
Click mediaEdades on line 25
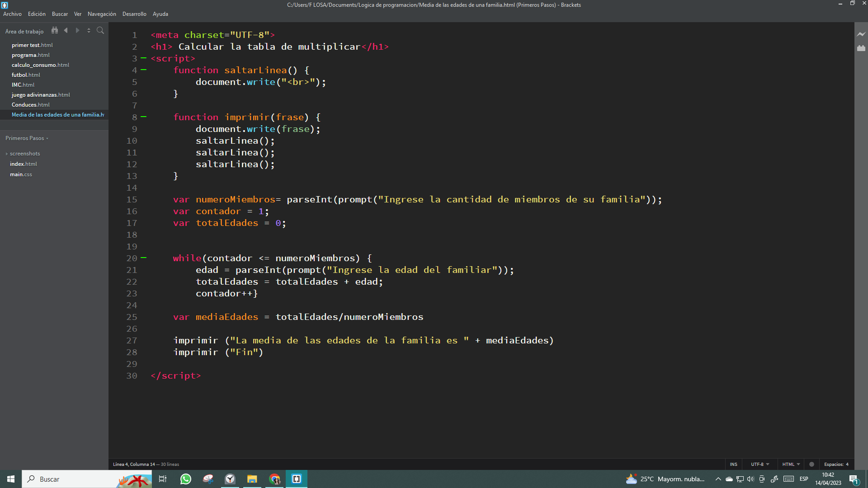coord(227,317)
